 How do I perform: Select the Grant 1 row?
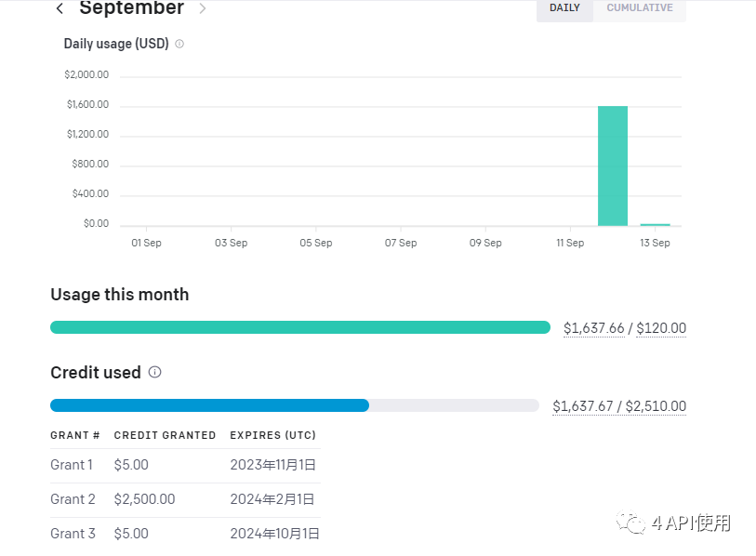pyautogui.click(x=184, y=465)
